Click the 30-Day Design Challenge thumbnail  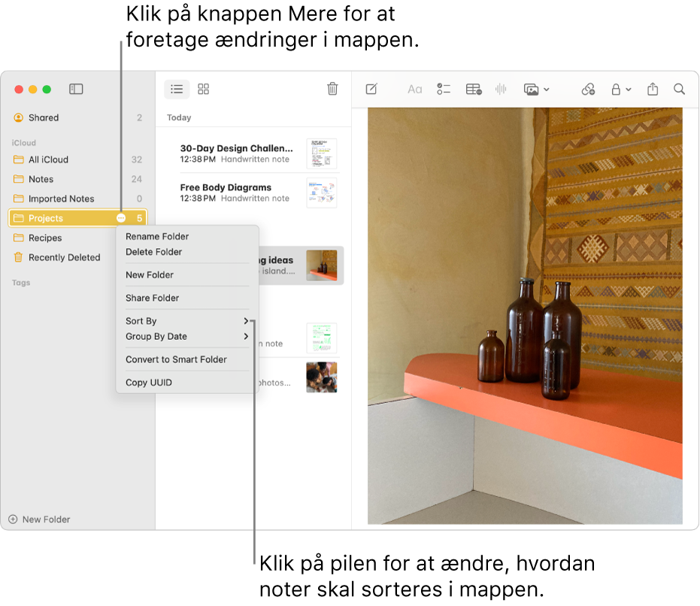click(322, 153)
